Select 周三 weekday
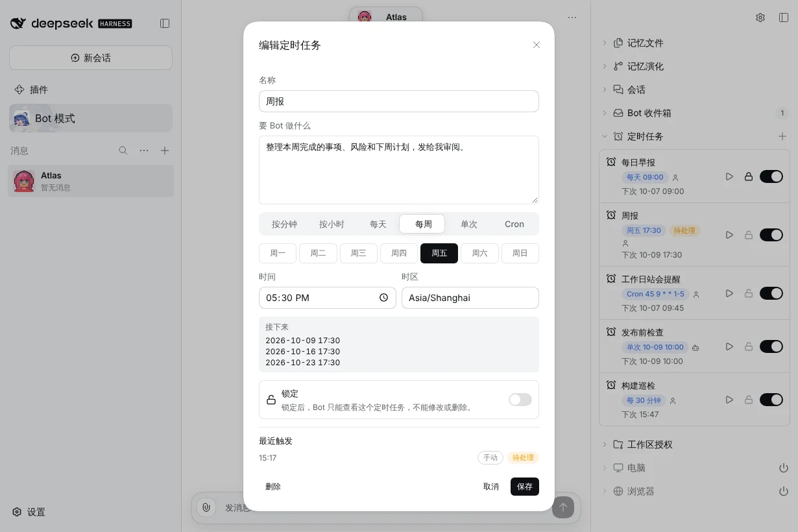 (x=359, y=253)
